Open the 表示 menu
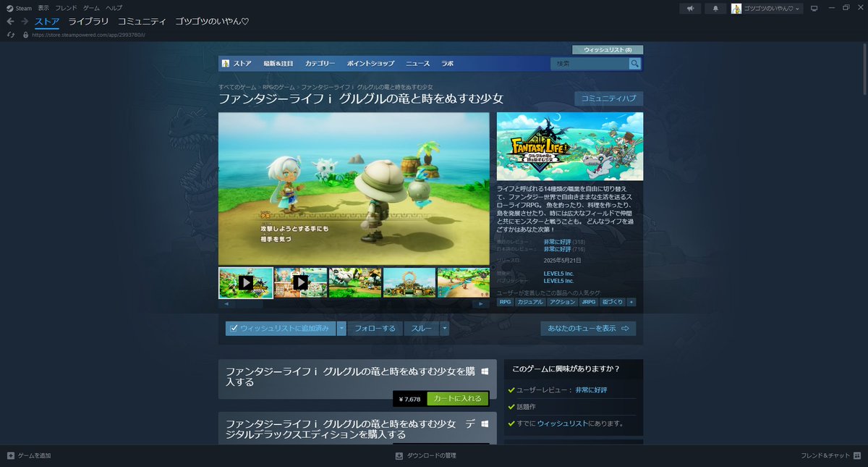Screen dimensions: 868x467 (x=43, y=8)
